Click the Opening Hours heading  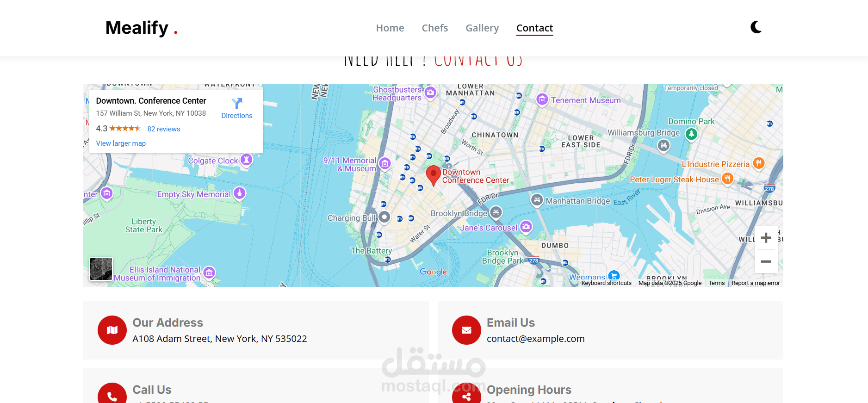tap(529, 390)
